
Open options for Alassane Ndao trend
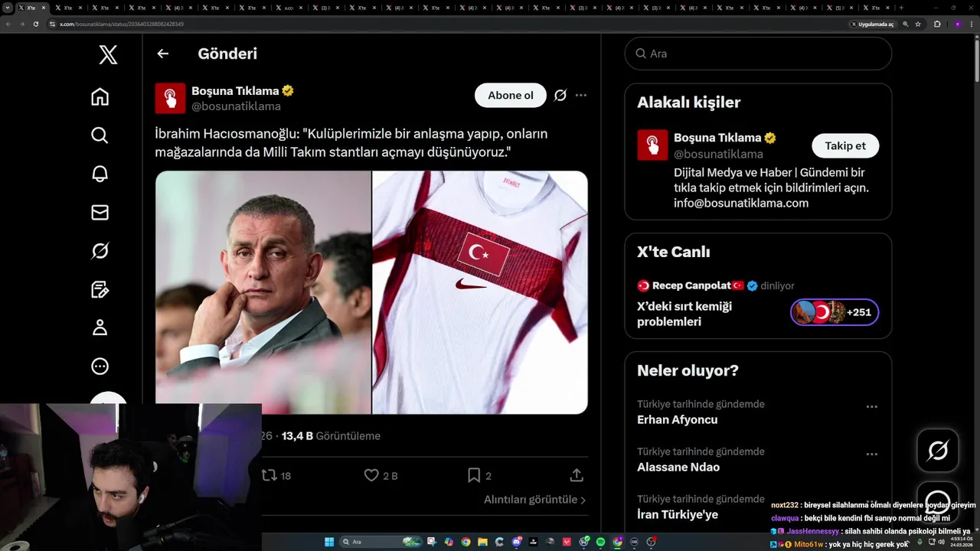point(871,455)
